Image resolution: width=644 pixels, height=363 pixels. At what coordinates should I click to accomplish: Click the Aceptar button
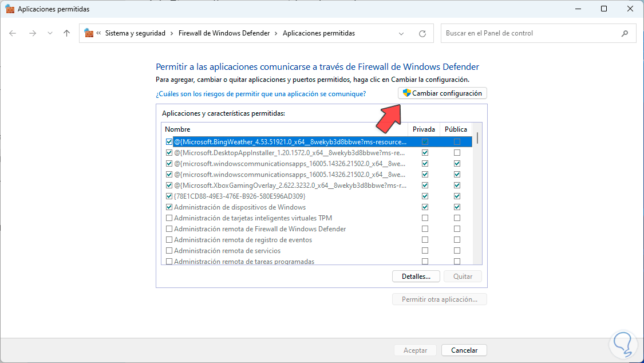tap(415, 350)
